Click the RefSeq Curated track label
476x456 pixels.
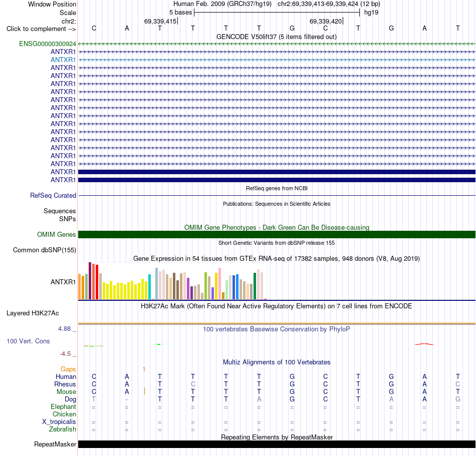(53, 196)
